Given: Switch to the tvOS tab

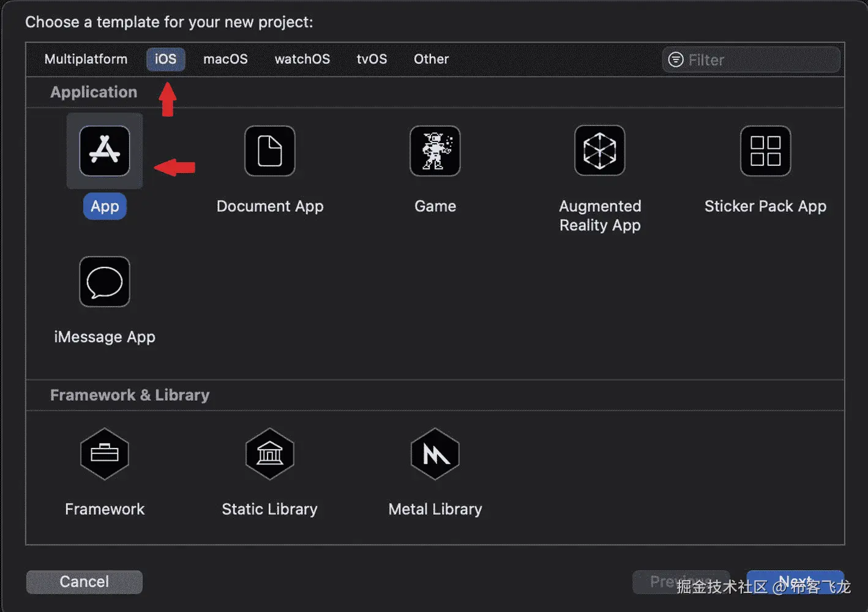Looking at the screenshot, I should tap(372, 59).
